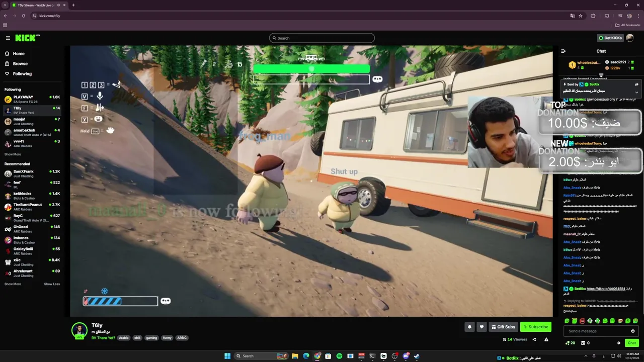Screen dimensions: 644x362
Task: Open vvv41 followed channel
Action: (32, 143)
